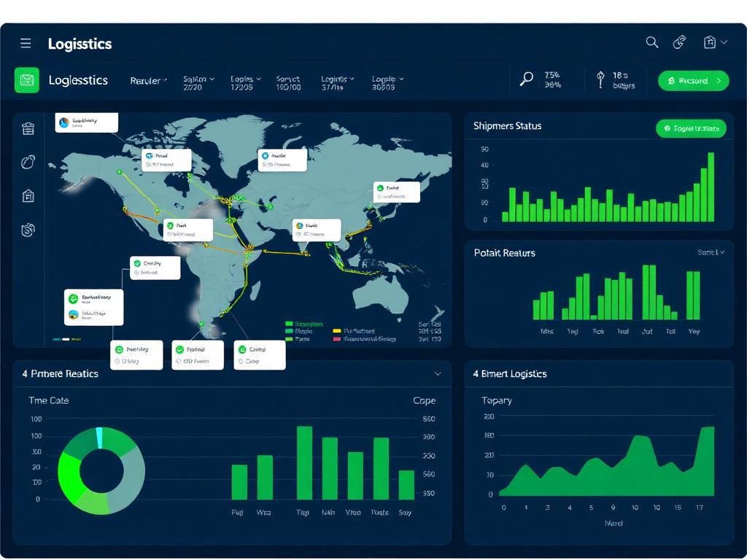Expand the chevron beside the clipboard account icon

tap(724, 42)
